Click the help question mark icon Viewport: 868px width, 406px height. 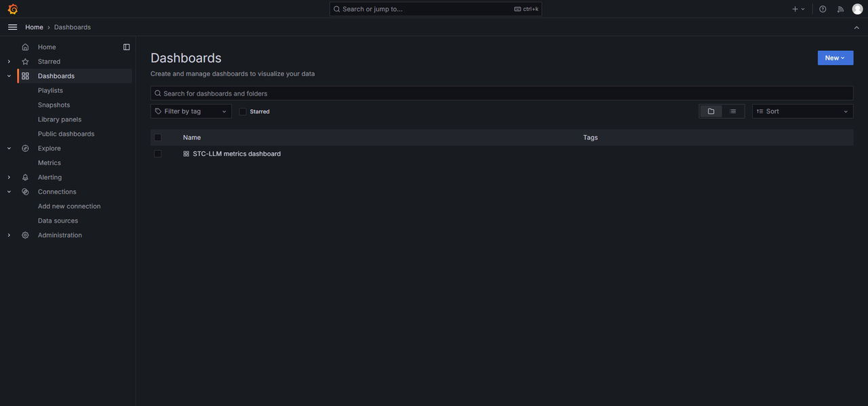point(823,9)
